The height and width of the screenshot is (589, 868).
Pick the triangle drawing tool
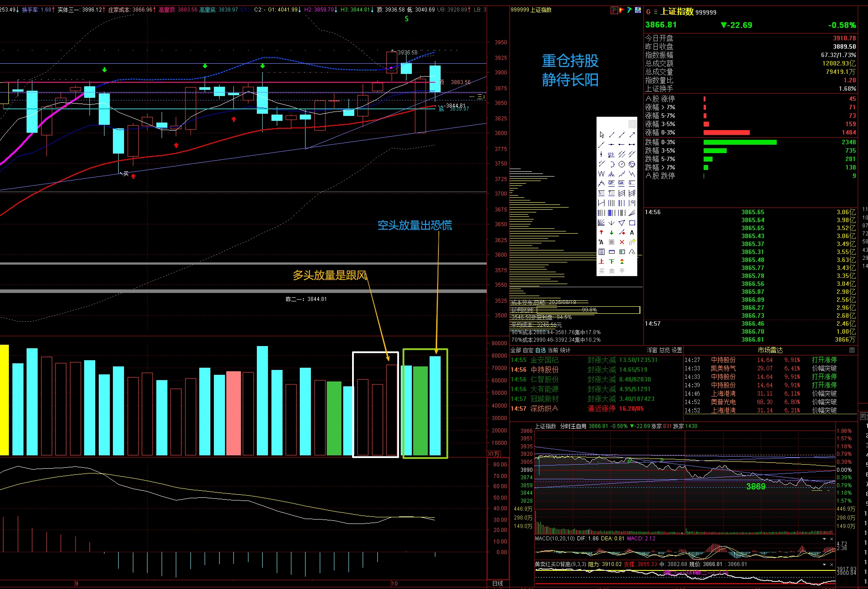[x=622, y=223]
